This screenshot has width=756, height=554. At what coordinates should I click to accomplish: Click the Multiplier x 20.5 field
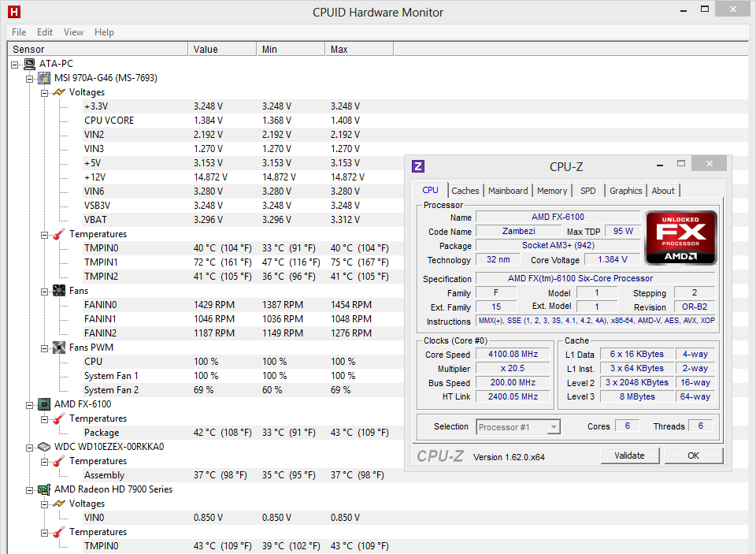[x=513, y=368]
